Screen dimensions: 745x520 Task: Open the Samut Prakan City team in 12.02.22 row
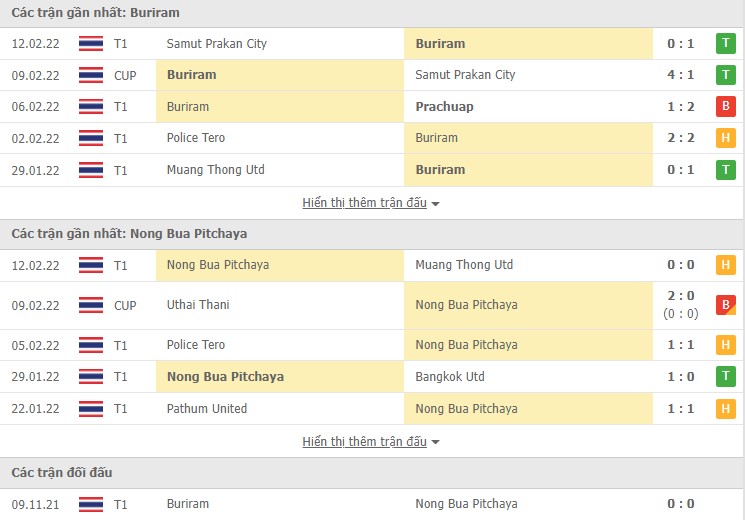pyautogui.click(x=217, y=44)
